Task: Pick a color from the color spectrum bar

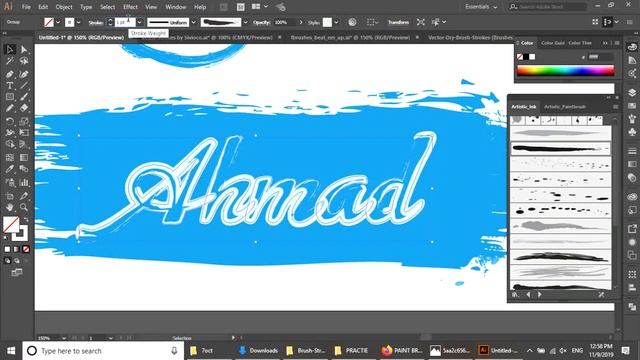Action: click(565, 71)
